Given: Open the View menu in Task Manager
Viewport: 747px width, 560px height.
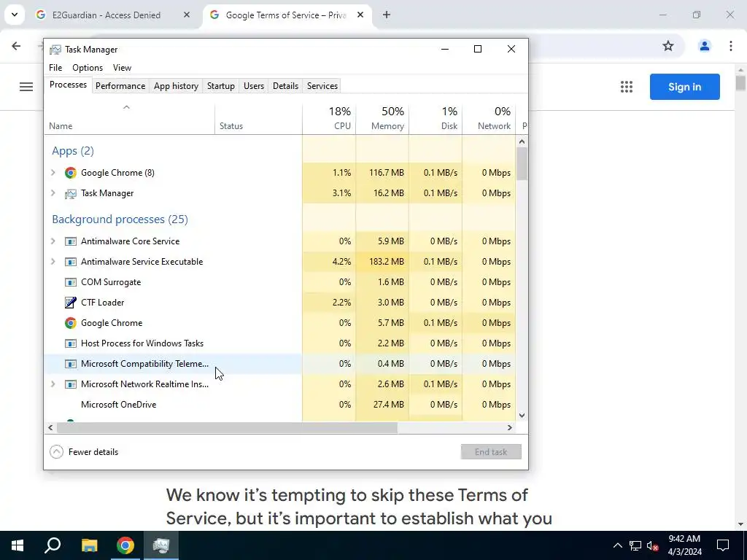Looking at the screenshot, I should [122, 68].
